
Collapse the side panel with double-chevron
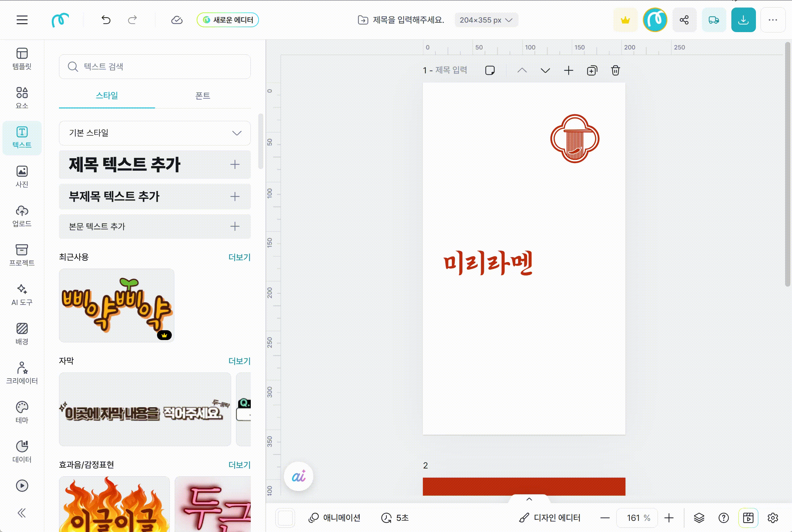(22, 513)
